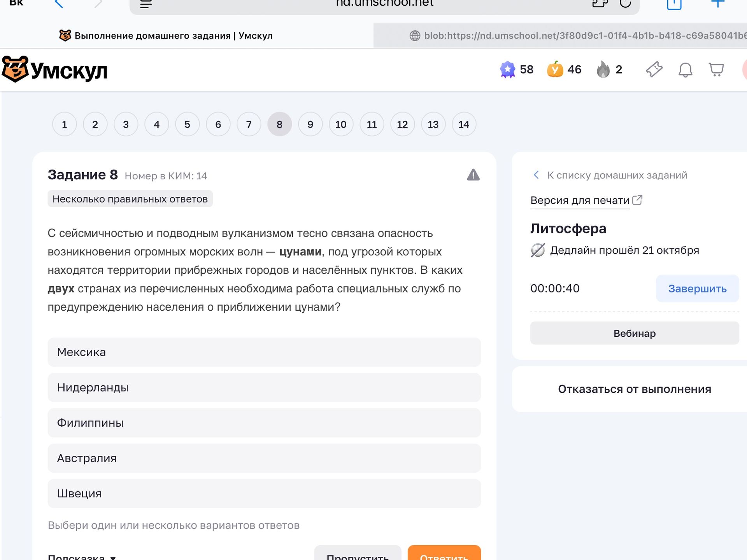
Task: Open notifications bell
Action: (x=685, y=70)
